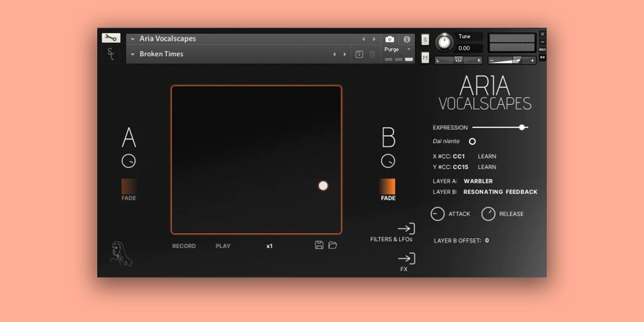Save the XY pad motion with the floppy icon
The image size is (644, 322).
click(x=319, y=245)
